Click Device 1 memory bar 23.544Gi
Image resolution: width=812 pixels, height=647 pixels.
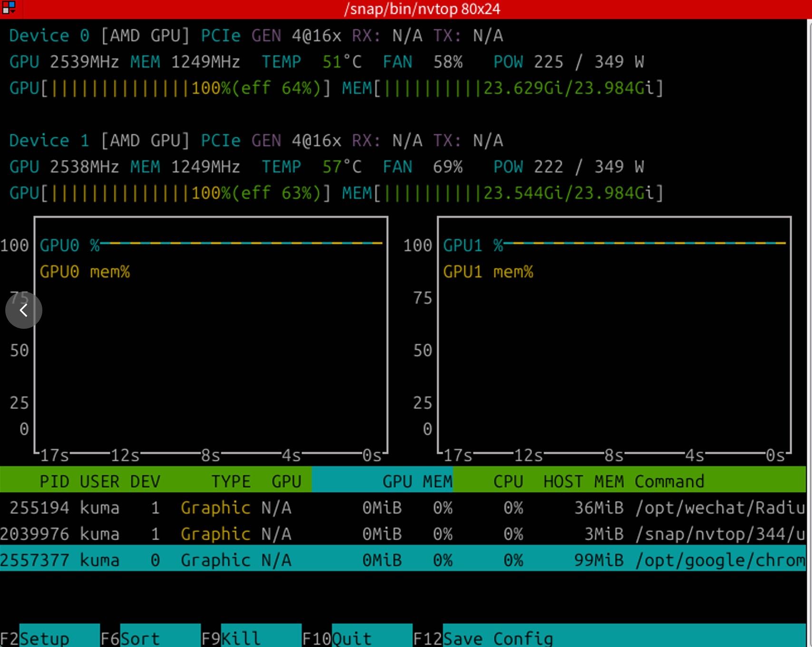click(x=503, y=193)
